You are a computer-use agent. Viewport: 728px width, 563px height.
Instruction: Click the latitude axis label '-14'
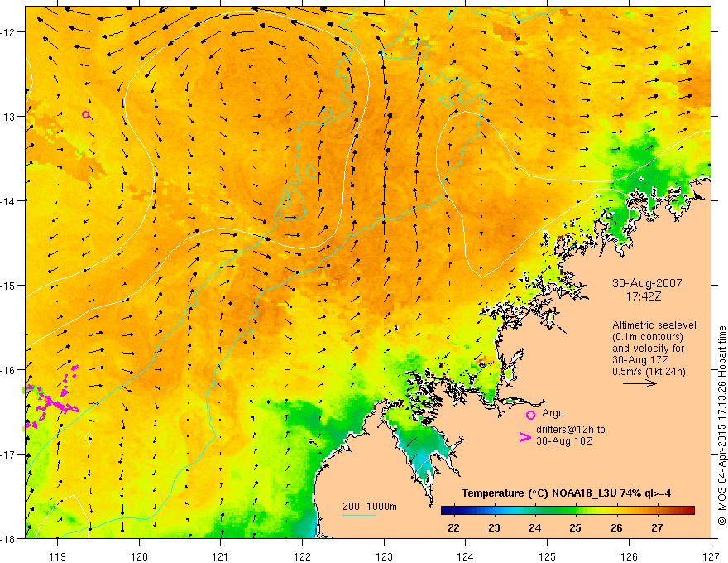pos(8,200)
